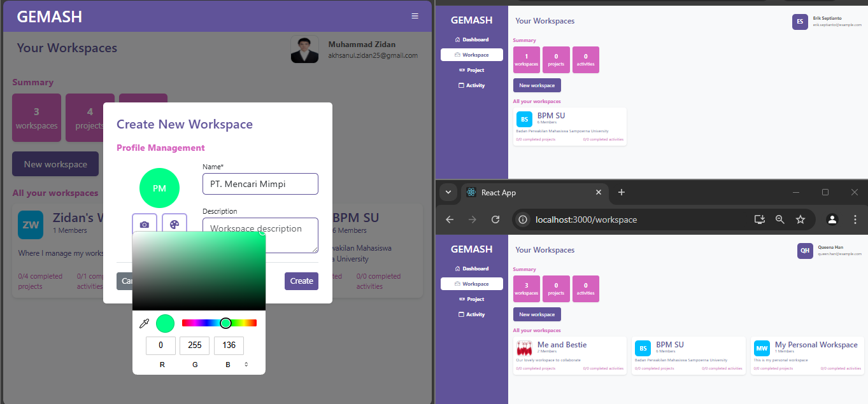Activate the eyedropper color picker tool
The image size is (868, 404).
pyautogui.click(x=144, y=324)
